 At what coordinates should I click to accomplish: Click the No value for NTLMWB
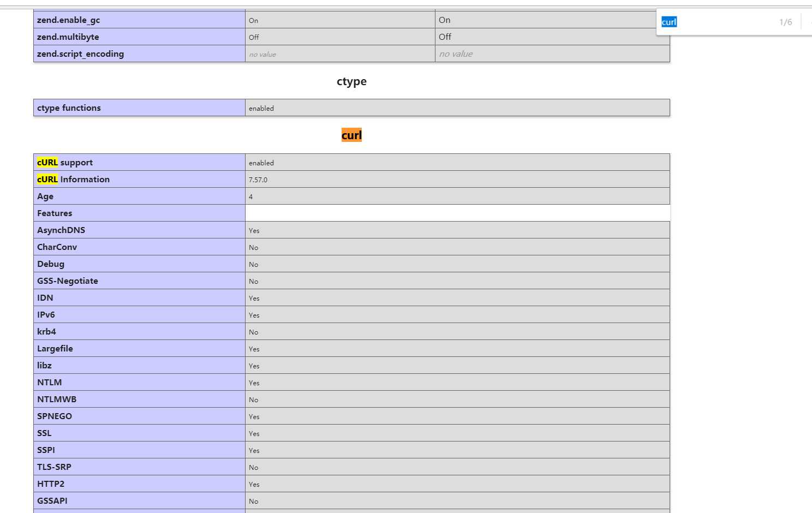click(x=254, y=400)
